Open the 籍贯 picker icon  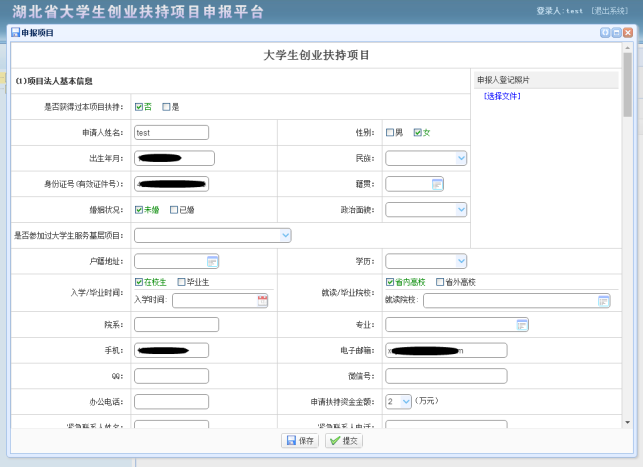[x=437, y=184]
